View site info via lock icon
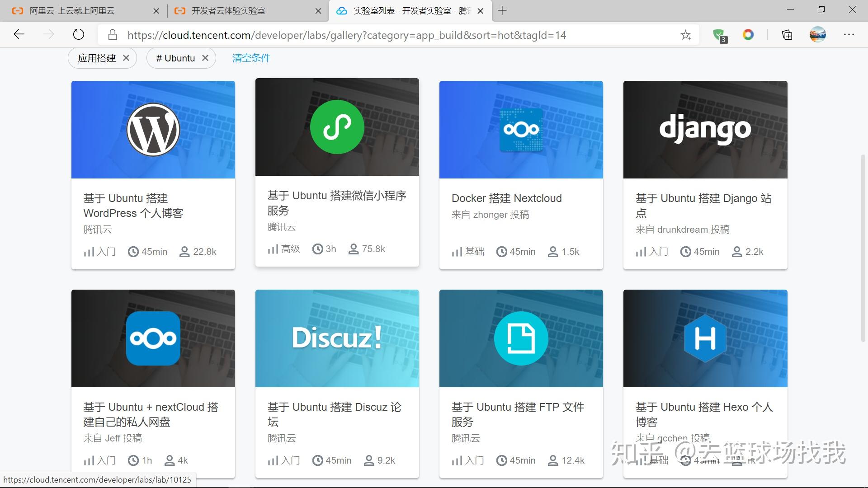This screenshot has height=488, width=868. 113,35
